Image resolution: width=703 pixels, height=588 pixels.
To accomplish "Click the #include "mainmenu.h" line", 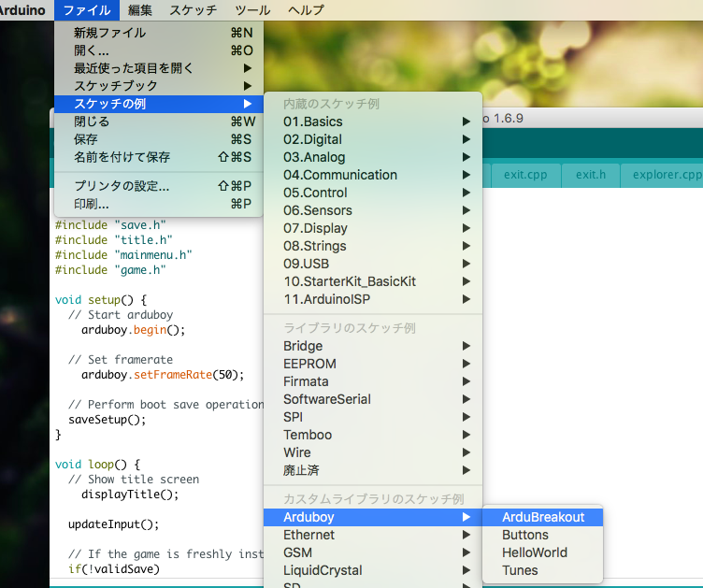I will point(123,255).
